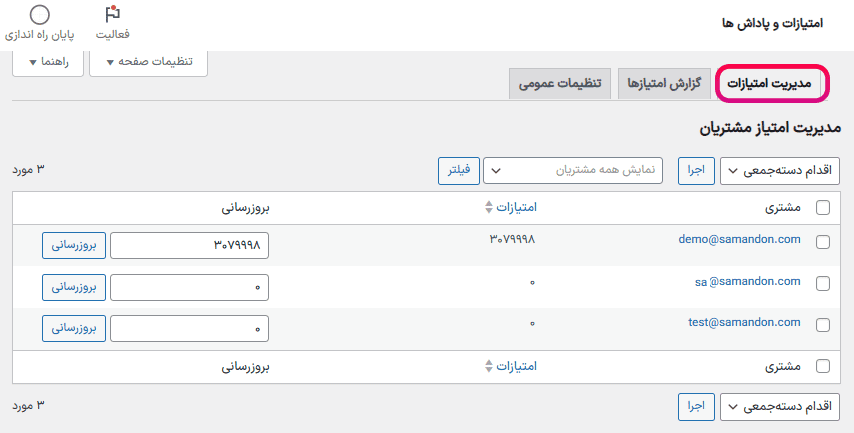Click the امتیازات column header link at top
The image size is (854, 433).
pos(516,207)
